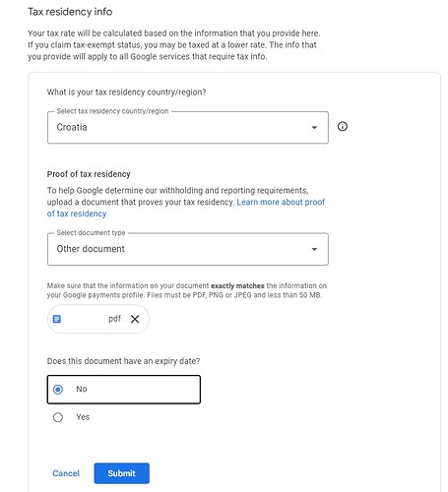Open the Other document selection field
Image resolution: width=448 pixels, height=492 pixels.
pyautogui.click(x=188, y=249)
